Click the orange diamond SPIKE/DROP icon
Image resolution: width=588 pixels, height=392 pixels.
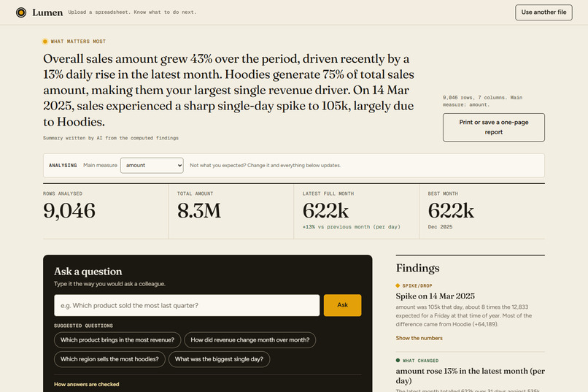398,285
